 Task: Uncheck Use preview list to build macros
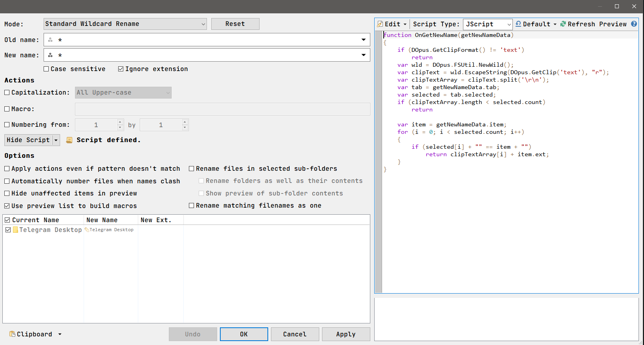[x=7, y=206]
